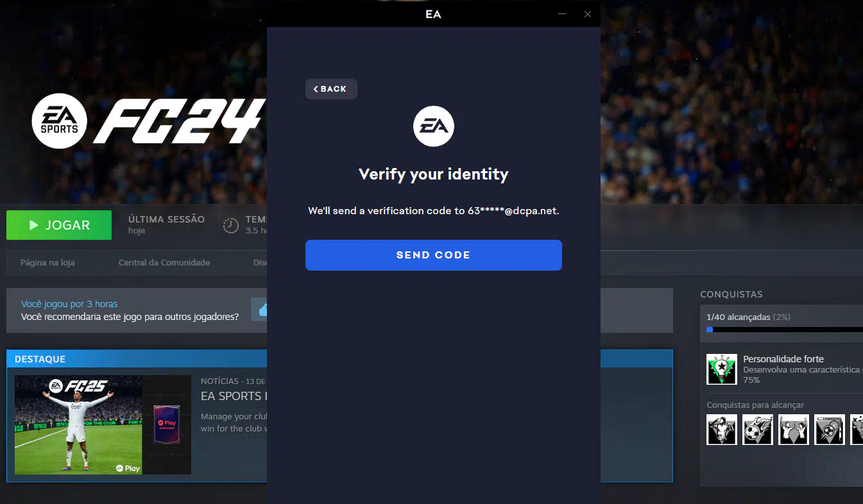Open the Página na loja tab
Screen dimensions: 863x504
(x=47, y=262)
